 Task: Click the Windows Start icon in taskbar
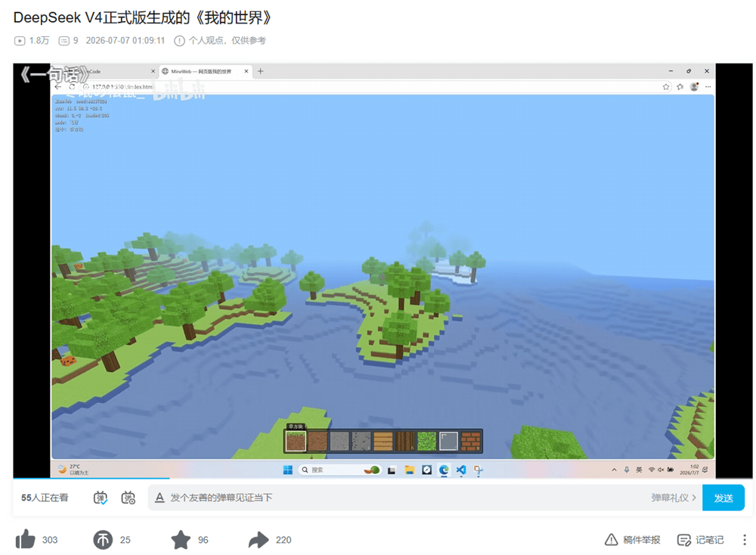(x=288, y=470)
